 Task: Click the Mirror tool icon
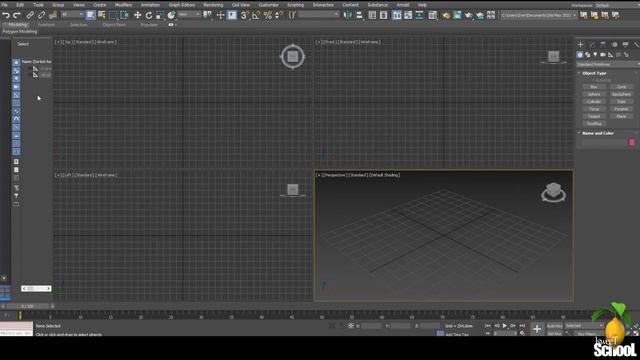pos(347,16)
